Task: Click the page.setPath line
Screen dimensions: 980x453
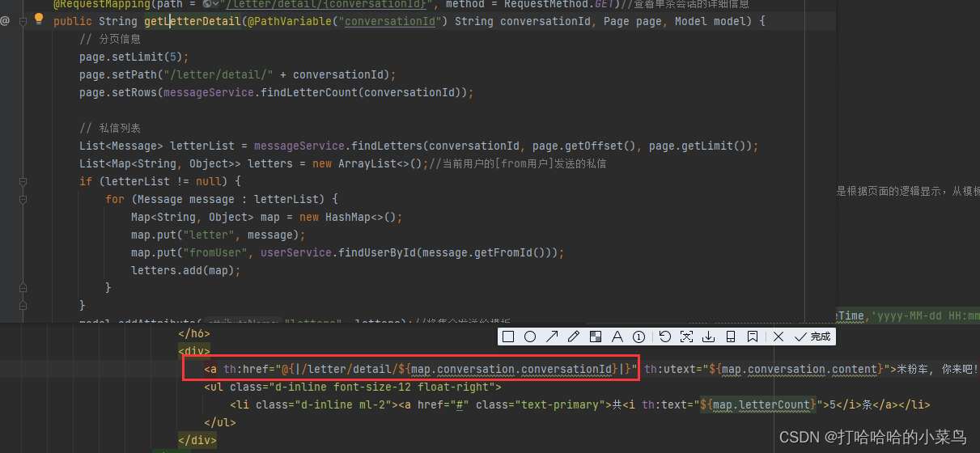Action: coord(238,74)
